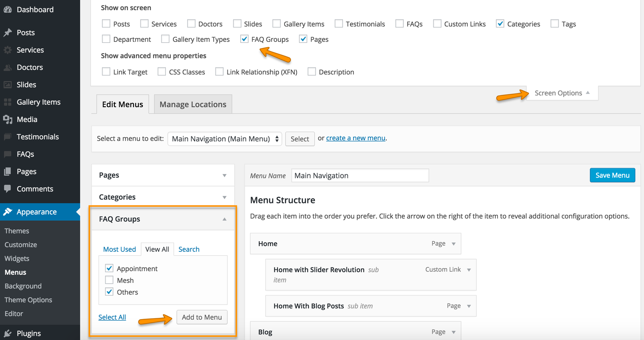
Task: Open the Editor submenu item
Action: tap(14, 313)
